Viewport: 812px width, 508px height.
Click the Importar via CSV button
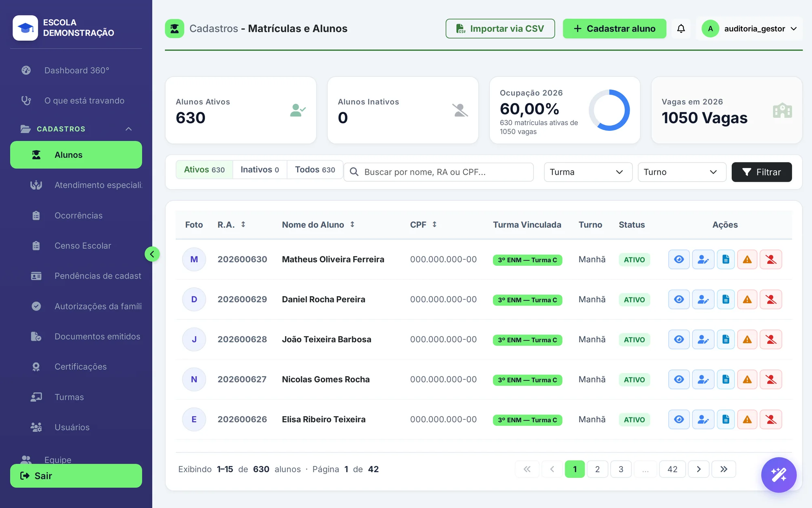500,28
